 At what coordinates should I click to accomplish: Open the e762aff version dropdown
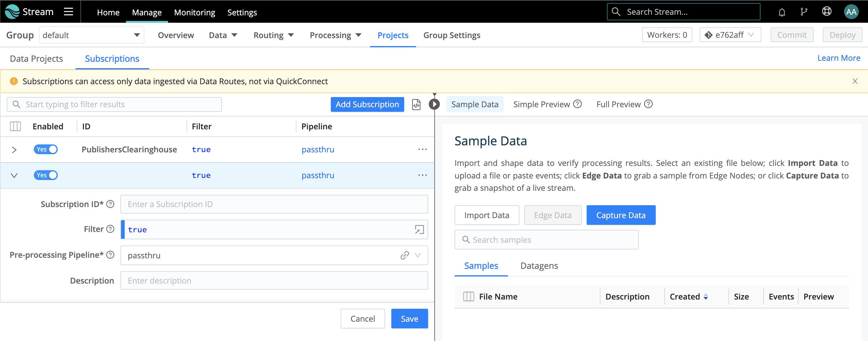tap(730, 35)
